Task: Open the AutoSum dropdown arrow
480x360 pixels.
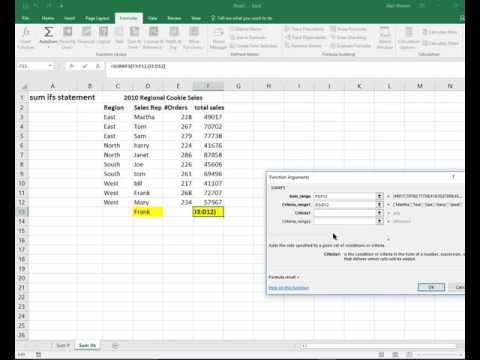Action: click(48, 47)
